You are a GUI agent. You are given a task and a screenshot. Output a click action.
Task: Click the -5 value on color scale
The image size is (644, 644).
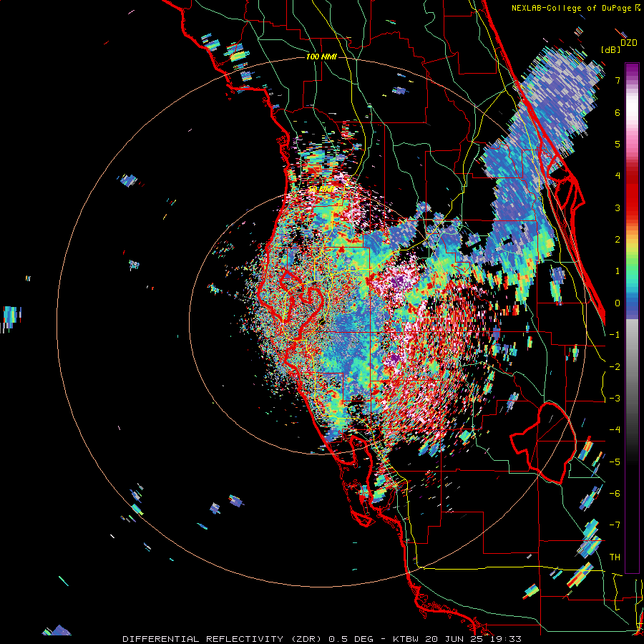point(615,462)
